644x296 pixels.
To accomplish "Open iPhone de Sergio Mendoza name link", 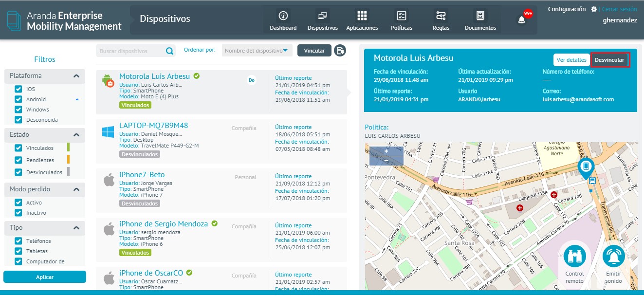I will 164,224.
